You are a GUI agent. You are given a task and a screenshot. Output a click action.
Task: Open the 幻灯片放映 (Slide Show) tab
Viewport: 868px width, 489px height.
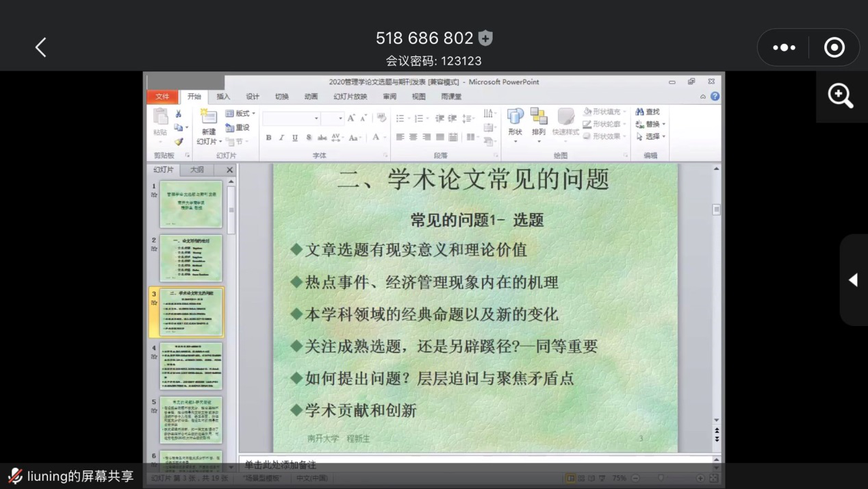350,97
